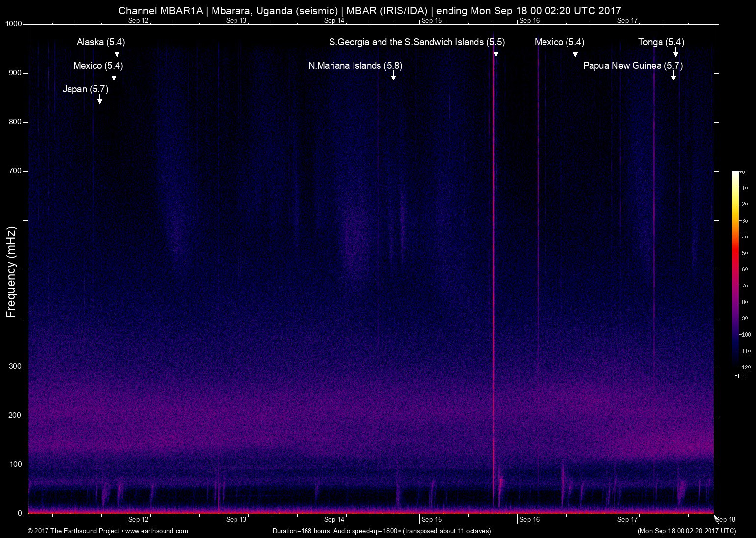Screen dimensions: 756x538
Task: Select the Alaska (5.4) earthquake marker
Action: 100,43
